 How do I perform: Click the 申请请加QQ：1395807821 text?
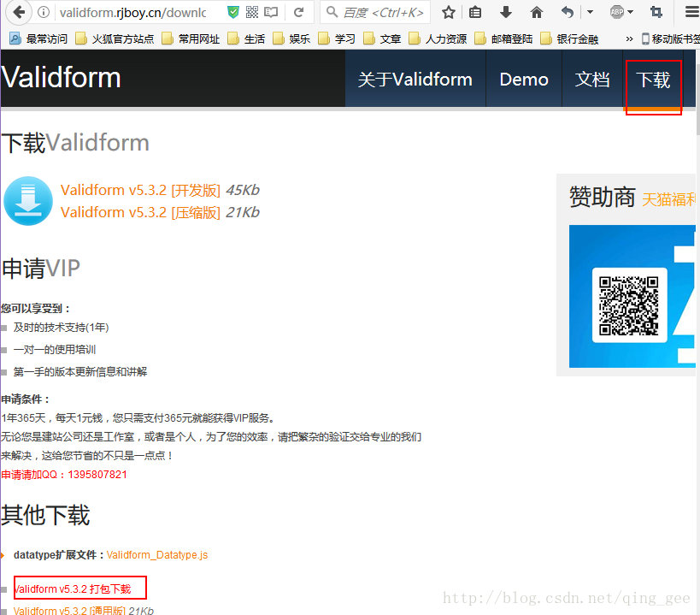click(64, 475)
